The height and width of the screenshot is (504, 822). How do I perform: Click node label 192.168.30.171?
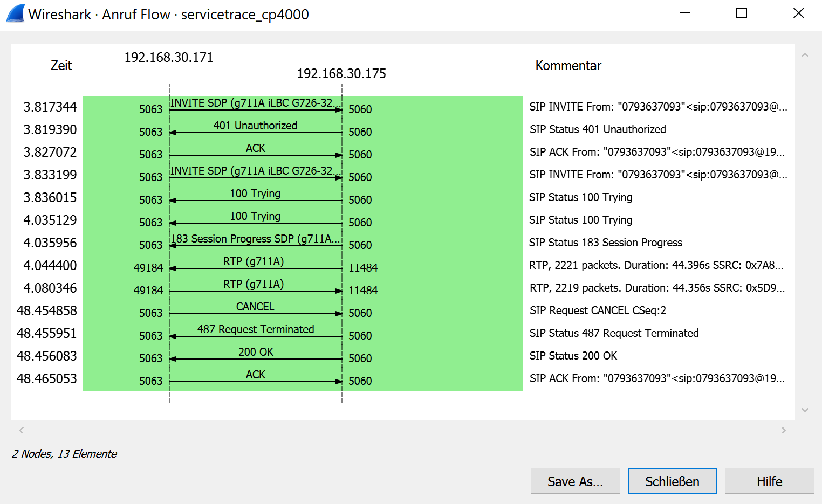pyautogui.click(x=169, y=58)
